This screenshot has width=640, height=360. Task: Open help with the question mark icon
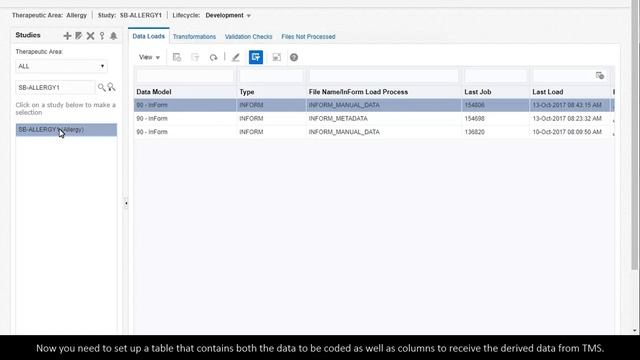coord(294,57)
